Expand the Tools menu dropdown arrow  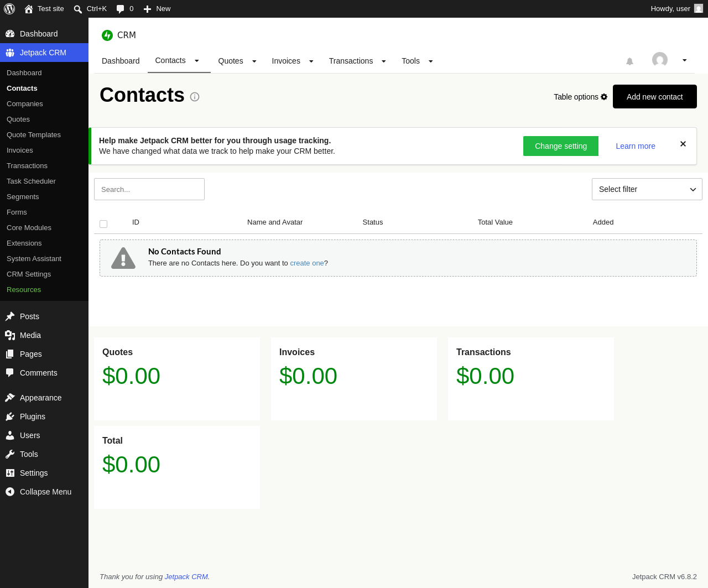[431, 61]
